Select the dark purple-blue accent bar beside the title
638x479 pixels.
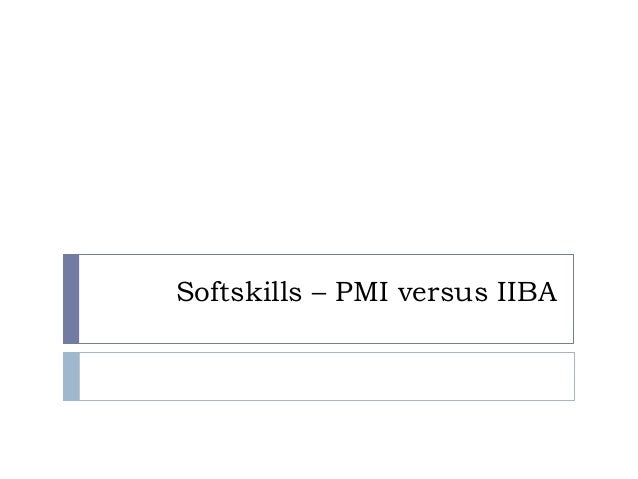(x=71, y=298)
